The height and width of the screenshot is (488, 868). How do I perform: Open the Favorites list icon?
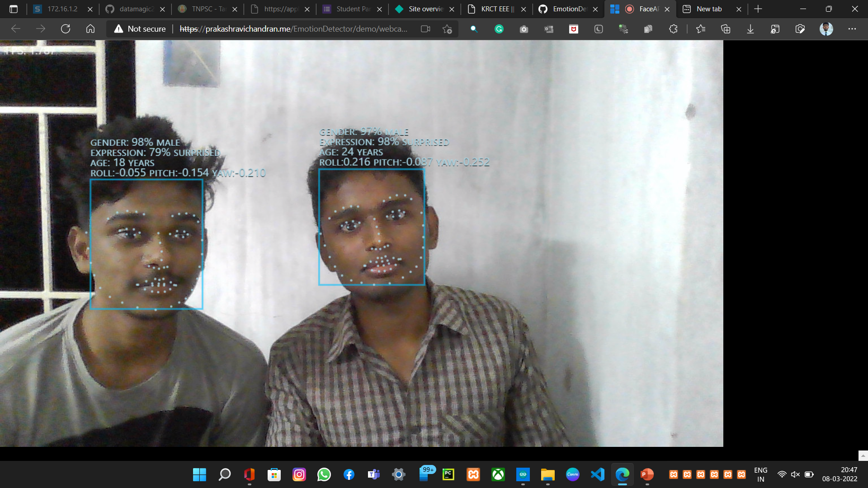(701, 29)
